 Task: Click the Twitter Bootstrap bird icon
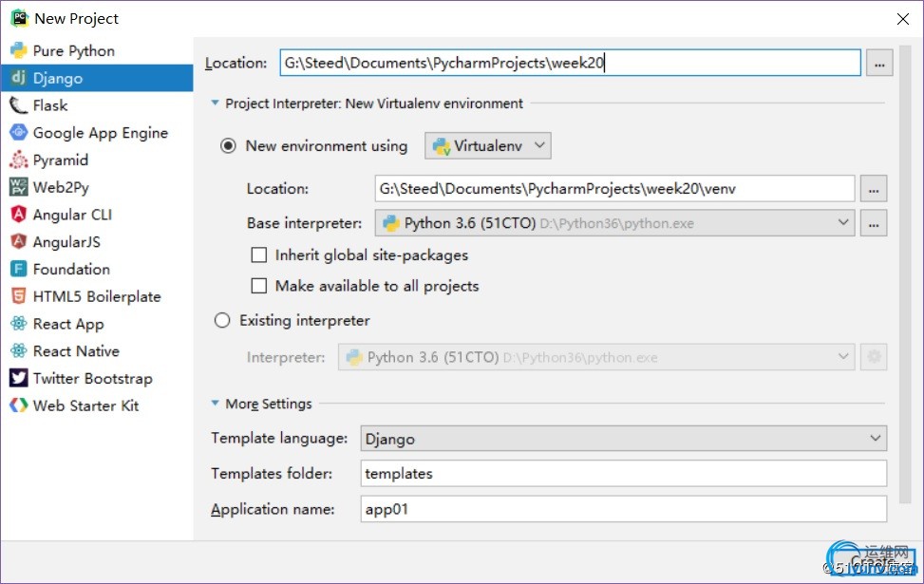(x=19, y=378)
